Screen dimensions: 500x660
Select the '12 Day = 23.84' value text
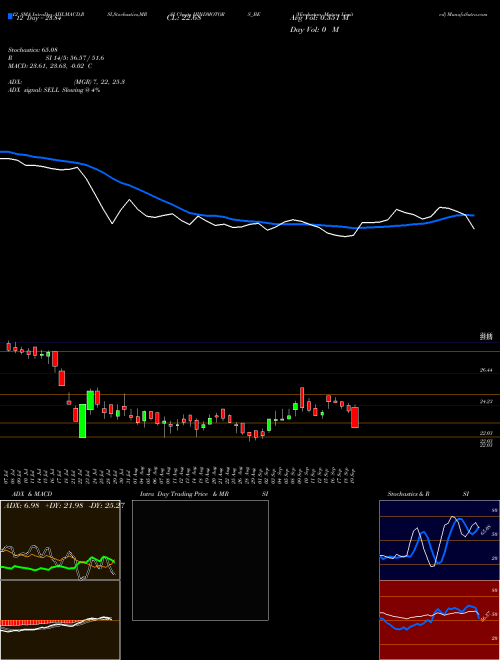[x=41, y=17]
